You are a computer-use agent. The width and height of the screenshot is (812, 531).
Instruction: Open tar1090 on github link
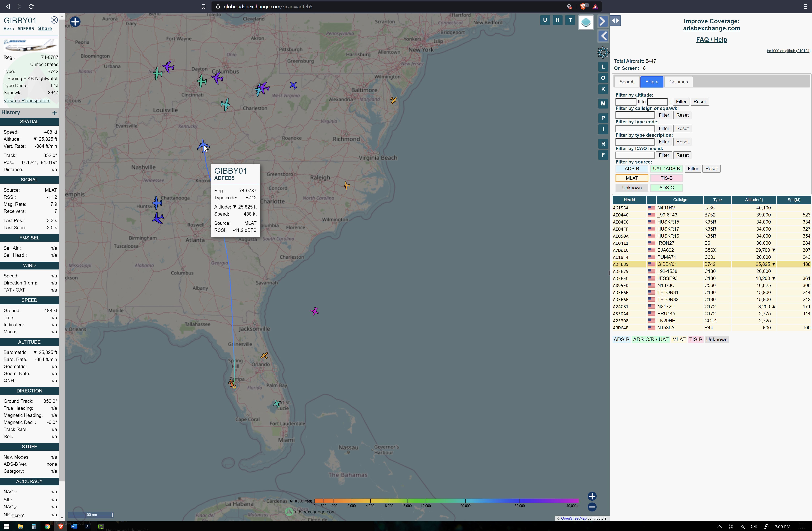pos(788,51)
